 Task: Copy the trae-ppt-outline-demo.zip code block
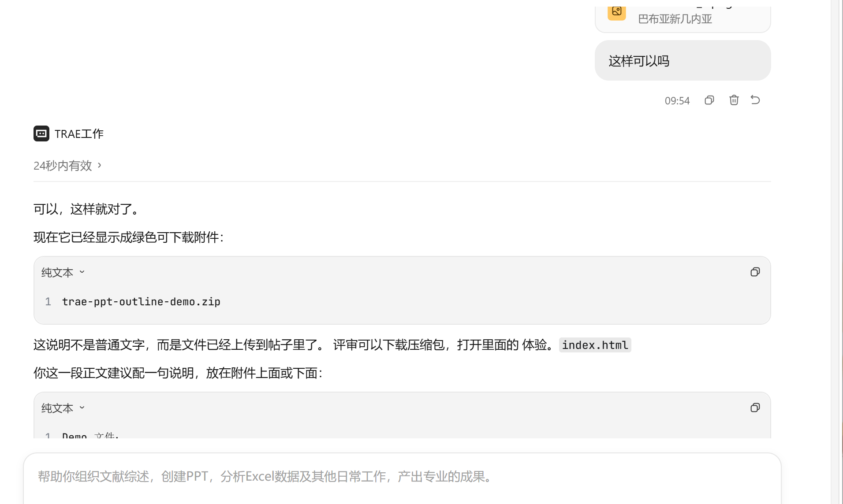click(x=755, y=272)
